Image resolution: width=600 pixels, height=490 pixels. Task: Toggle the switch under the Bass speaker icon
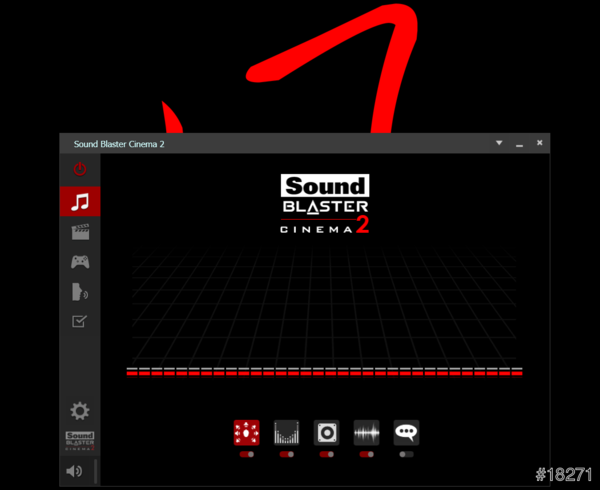(326, 454)
